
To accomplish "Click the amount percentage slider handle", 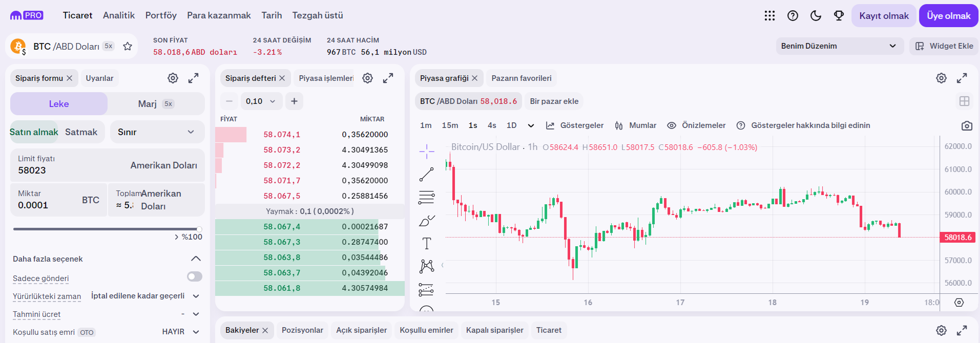I will click(199, 229).
